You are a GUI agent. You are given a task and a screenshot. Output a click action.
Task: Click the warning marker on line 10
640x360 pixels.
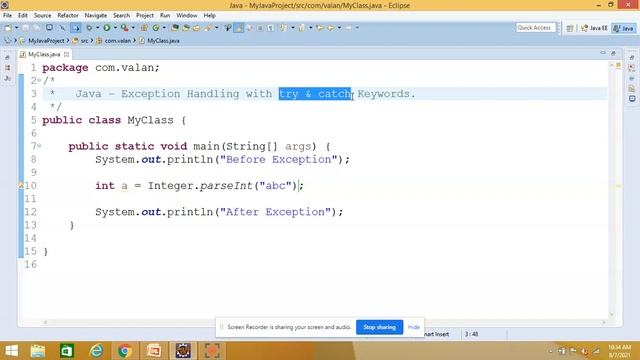(x=21, y=185)
